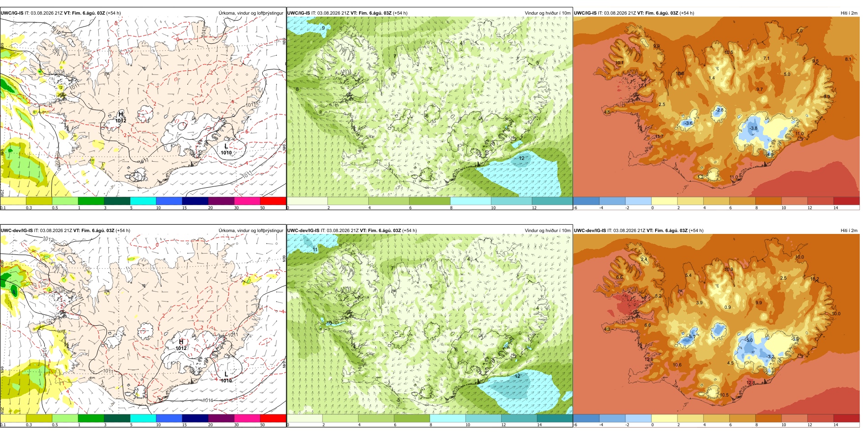Click the UWC/IG-IS header of the wind map
This screenshot has height=434, width=868.
coord(299,13)
